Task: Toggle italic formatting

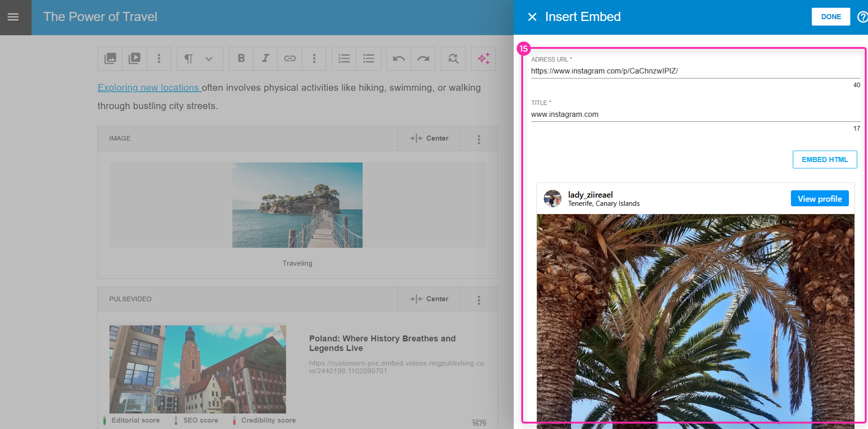Action: (x=265, y=58)
